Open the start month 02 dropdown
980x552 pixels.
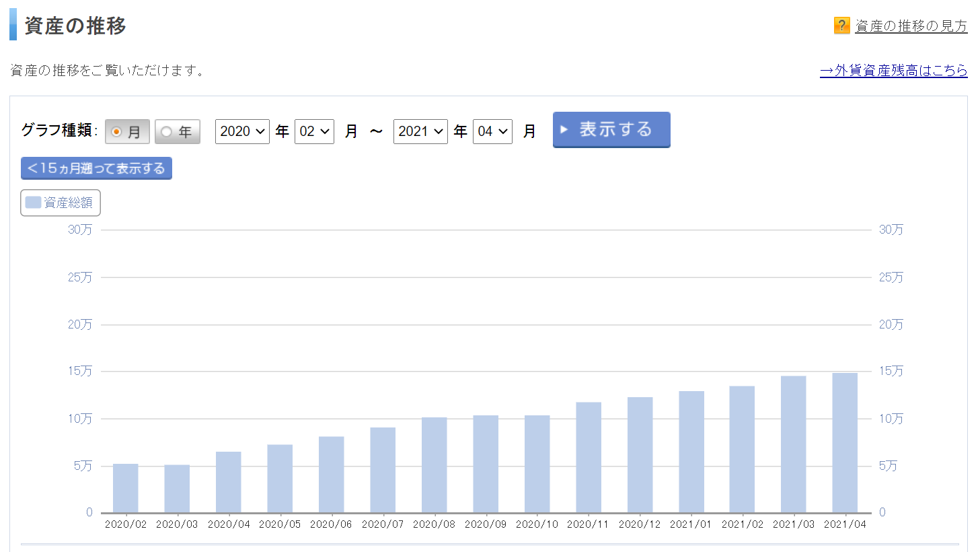point(314,131)
